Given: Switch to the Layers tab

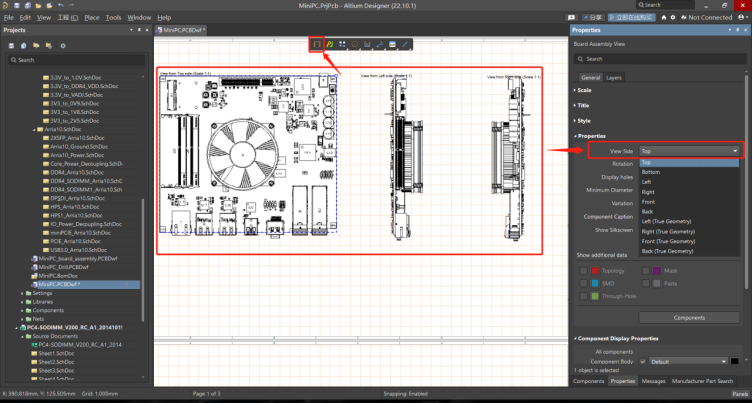Looking at the screenshot, I should coord(614,77).
